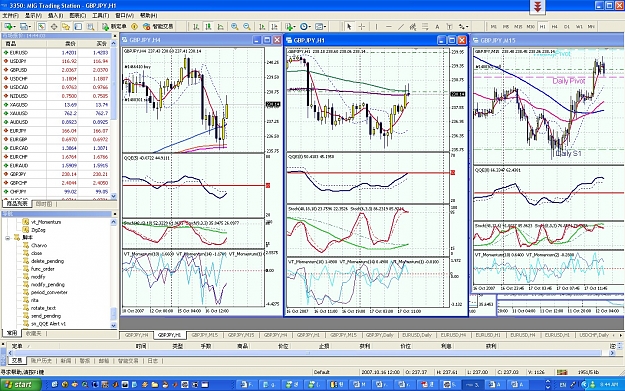Viewport: 625px width, 391px height.
Task: Select the period_converter script
Action: click(x=49, y=292)
